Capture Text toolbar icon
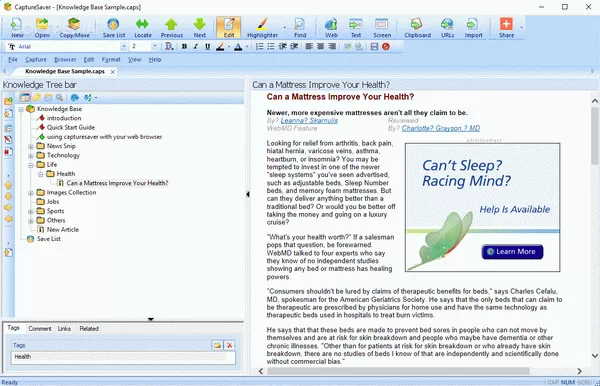The height and width of the screenshot is (386, 600). click(355, 28)
